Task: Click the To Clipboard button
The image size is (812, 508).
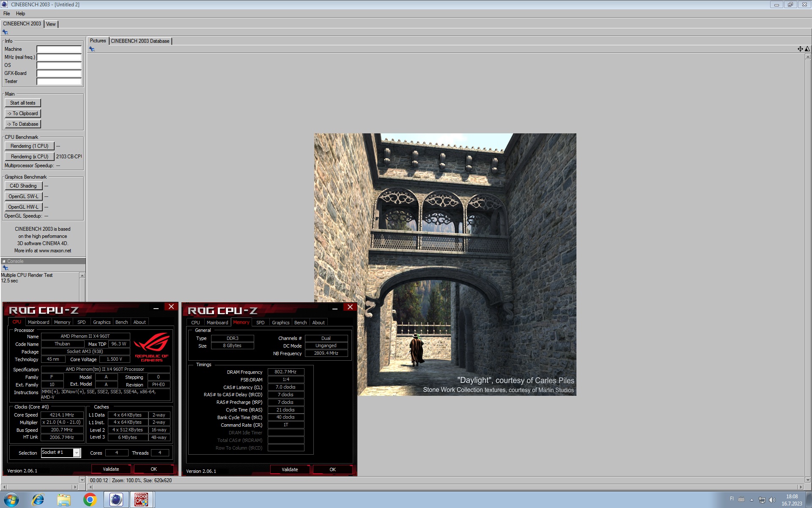Action: [23, 113]
